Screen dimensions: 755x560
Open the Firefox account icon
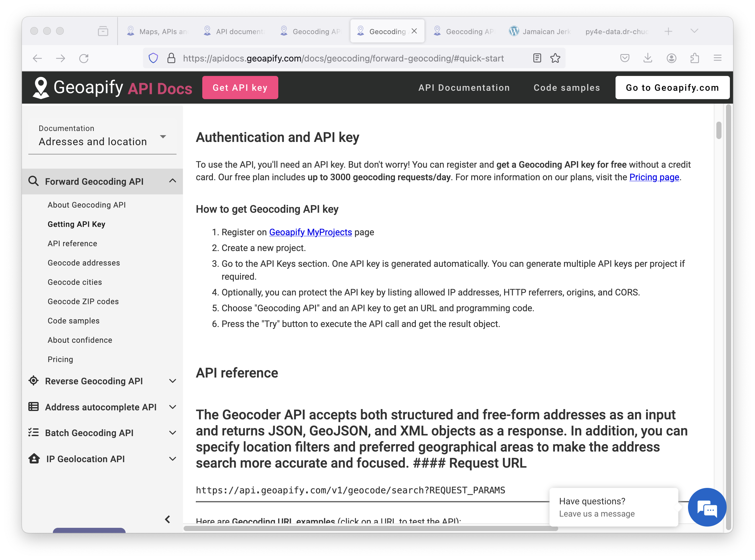tap(671, 58)
